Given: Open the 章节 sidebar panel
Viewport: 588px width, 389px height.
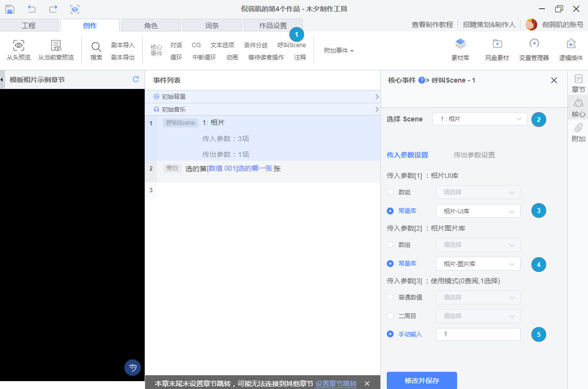Looking at the screenshot, I should [578, 83].
